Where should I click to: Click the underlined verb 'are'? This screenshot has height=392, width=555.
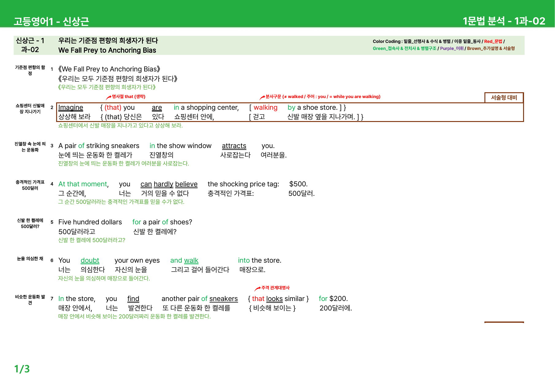pyautogui.click(x=157, y=108)
